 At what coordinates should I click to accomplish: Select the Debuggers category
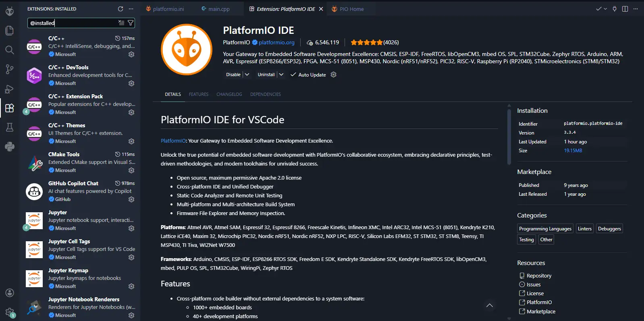[x=609, y=229]
